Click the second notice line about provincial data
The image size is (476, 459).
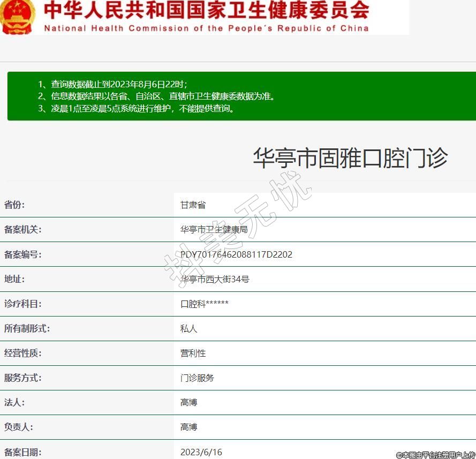click(x=156, y=96)
